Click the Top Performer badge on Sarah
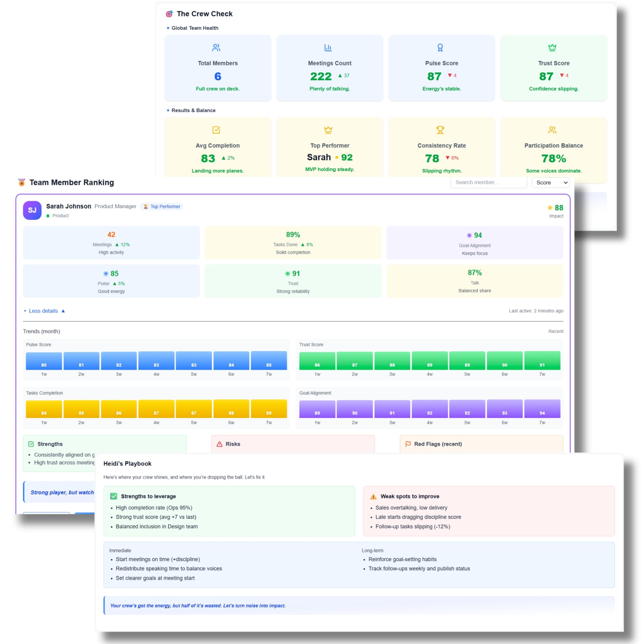Screen dimensions: 644x644 [x=162, y=206]
